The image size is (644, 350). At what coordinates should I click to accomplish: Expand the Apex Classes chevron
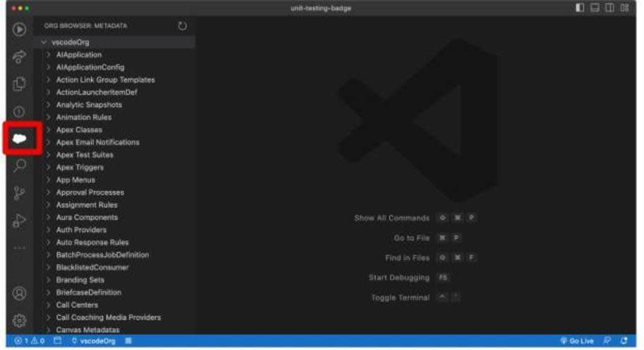tap(49, 129)
